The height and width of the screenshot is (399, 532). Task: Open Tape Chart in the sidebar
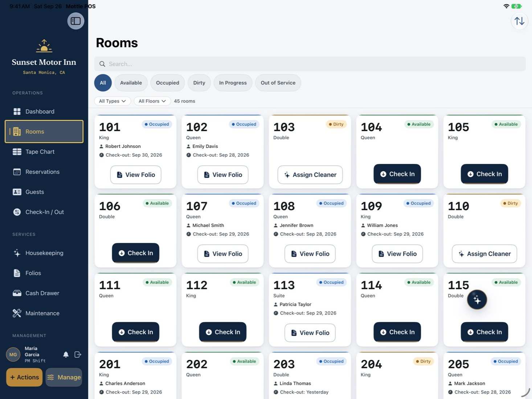(44, 152)
